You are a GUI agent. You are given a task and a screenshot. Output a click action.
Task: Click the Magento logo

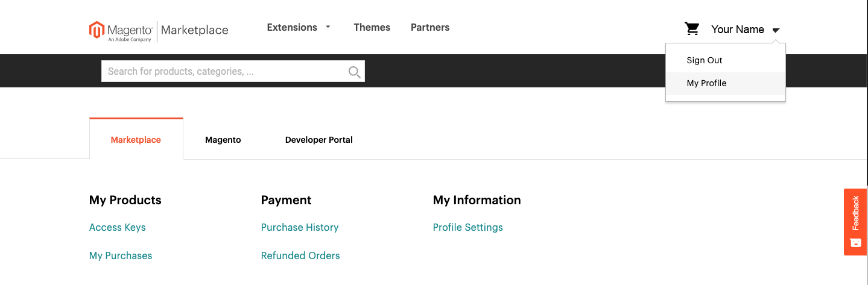point(121,31)
